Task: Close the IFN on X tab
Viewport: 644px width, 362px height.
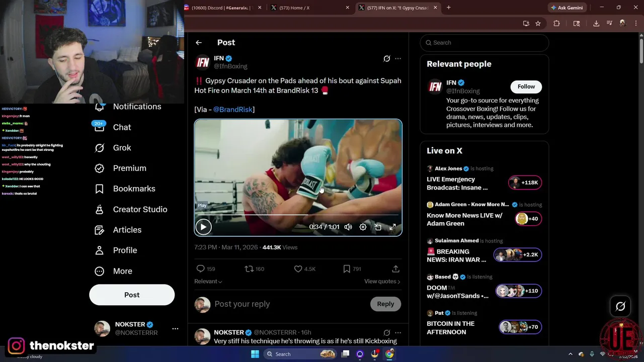Action: 435,8
